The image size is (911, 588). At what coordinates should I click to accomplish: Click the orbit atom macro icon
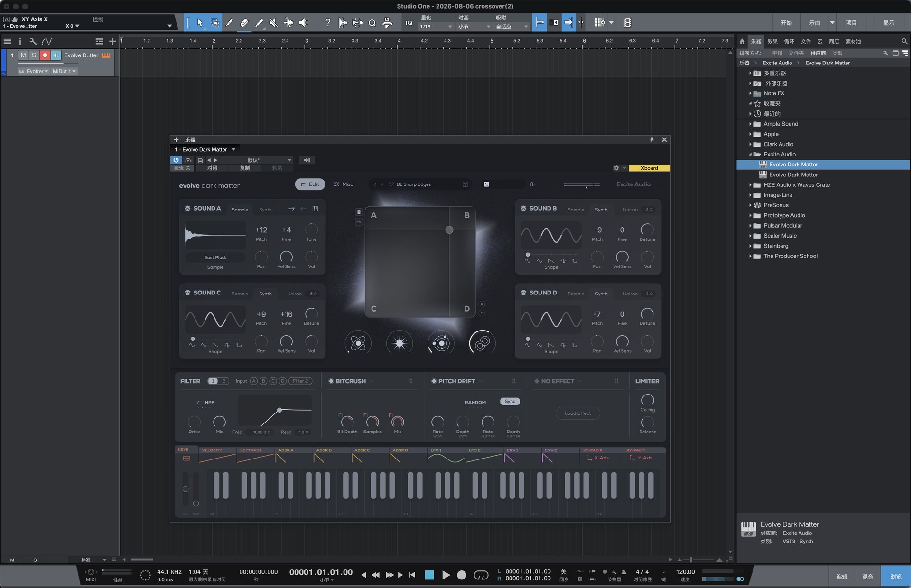pyautogui.click(x=358, y=343)
